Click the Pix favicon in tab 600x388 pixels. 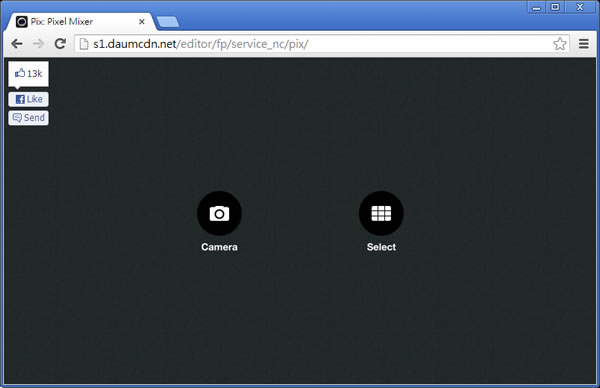[21, 22]
